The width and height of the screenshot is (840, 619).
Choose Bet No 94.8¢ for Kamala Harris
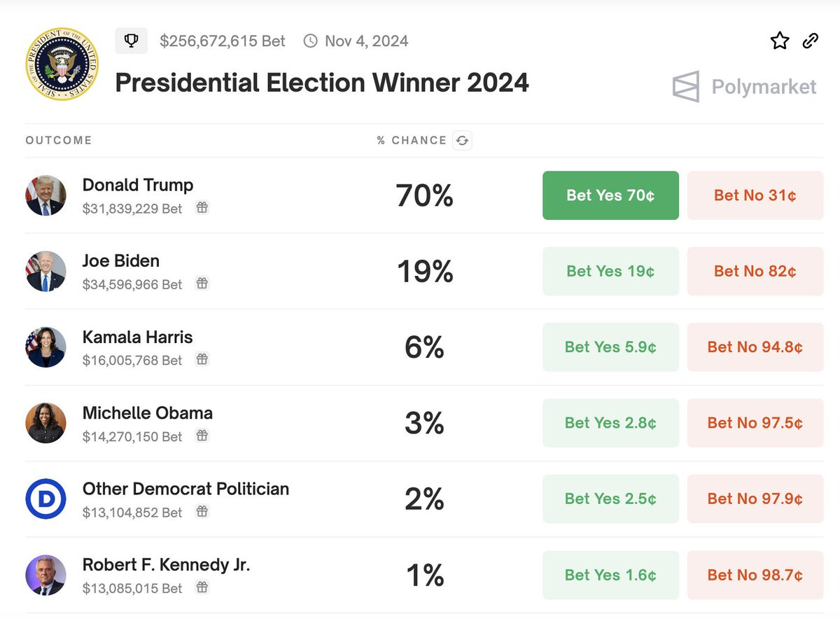point(755,347)
